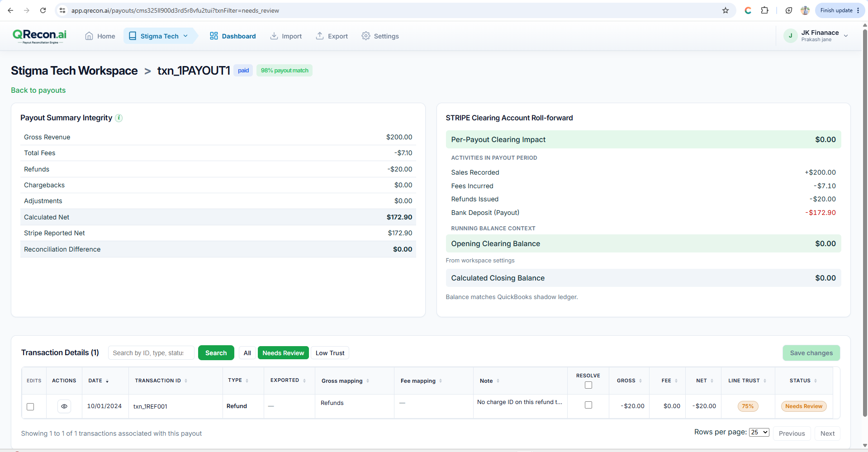868x452 pixels.
Task: Open the browser extensions puzzle icon
Action: point(765,10)
